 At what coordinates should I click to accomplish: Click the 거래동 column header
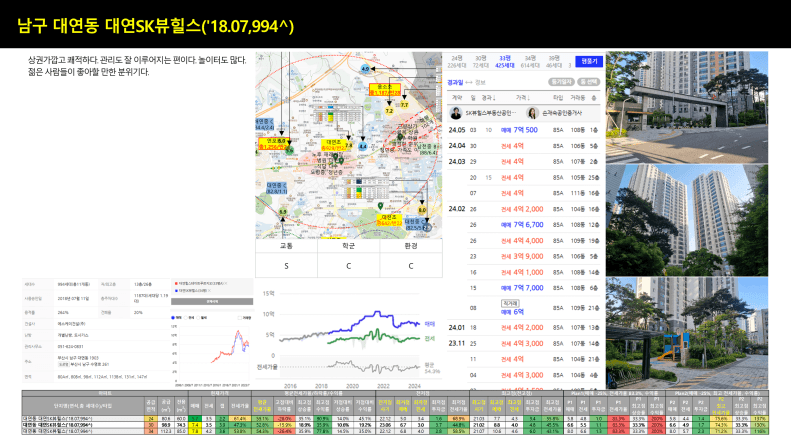[x=578, y=97]
